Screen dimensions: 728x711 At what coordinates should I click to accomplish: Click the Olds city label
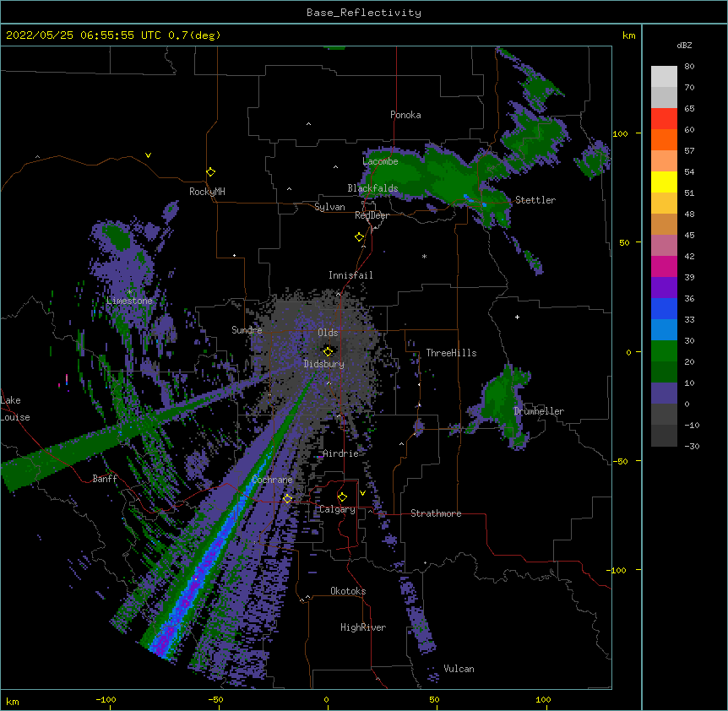point(328,333)
